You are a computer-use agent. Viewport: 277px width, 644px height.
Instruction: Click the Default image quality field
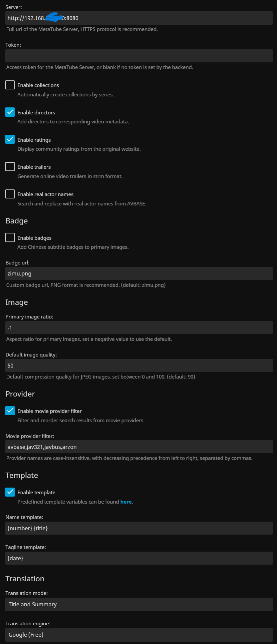pos(139,366)
